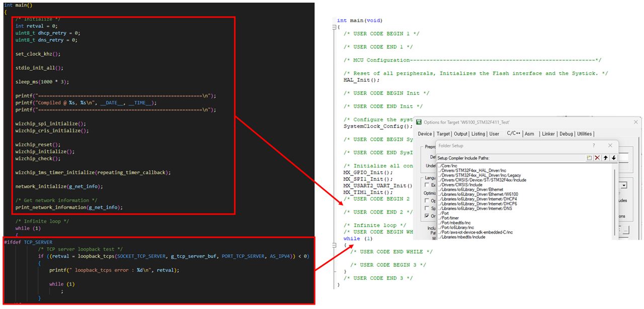The width and height of the screenshot is (644, 309).
Task: Switch to the Target tab
Action: tap(443, 134)
